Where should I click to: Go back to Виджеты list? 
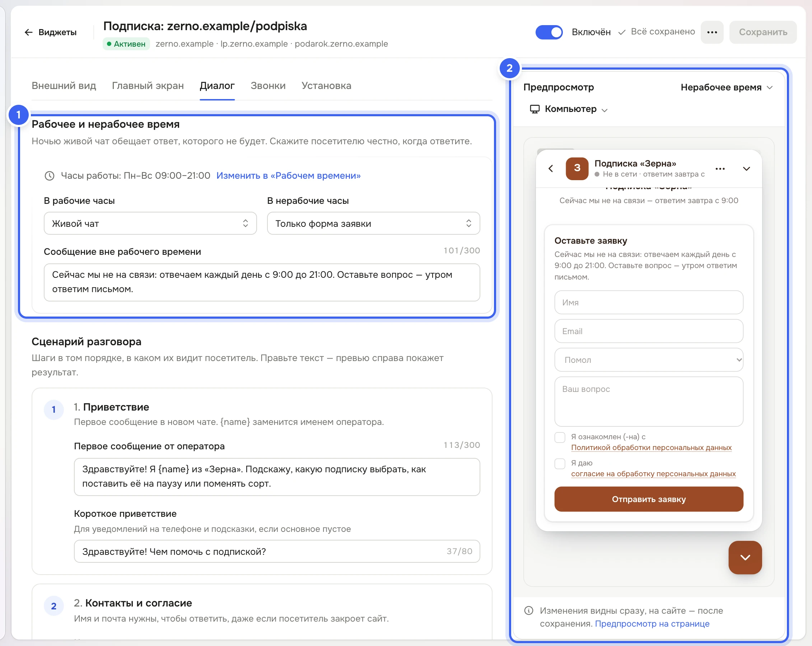tap(51, 32)
